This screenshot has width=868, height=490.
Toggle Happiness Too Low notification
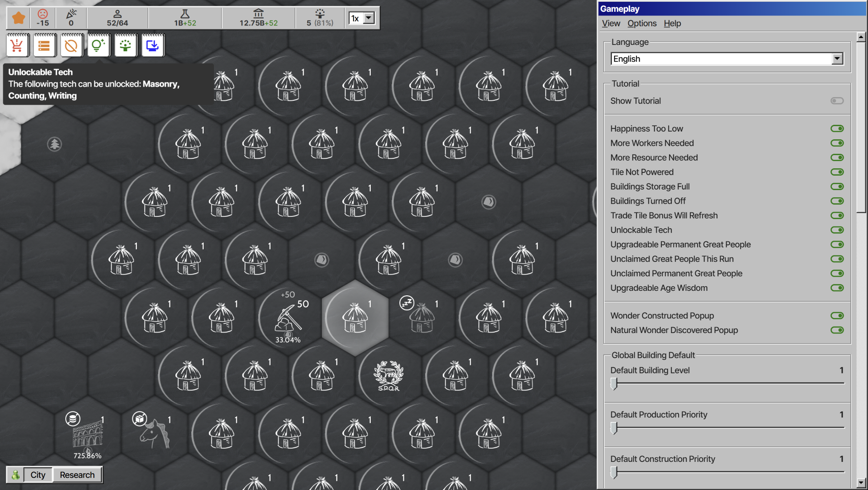tap(837, 129)
